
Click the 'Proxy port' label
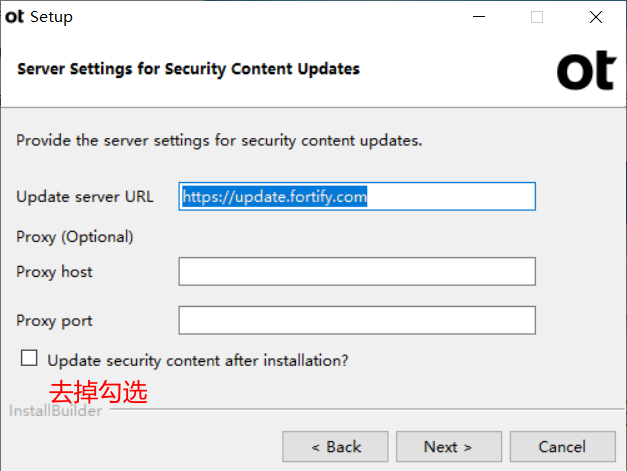54,321
